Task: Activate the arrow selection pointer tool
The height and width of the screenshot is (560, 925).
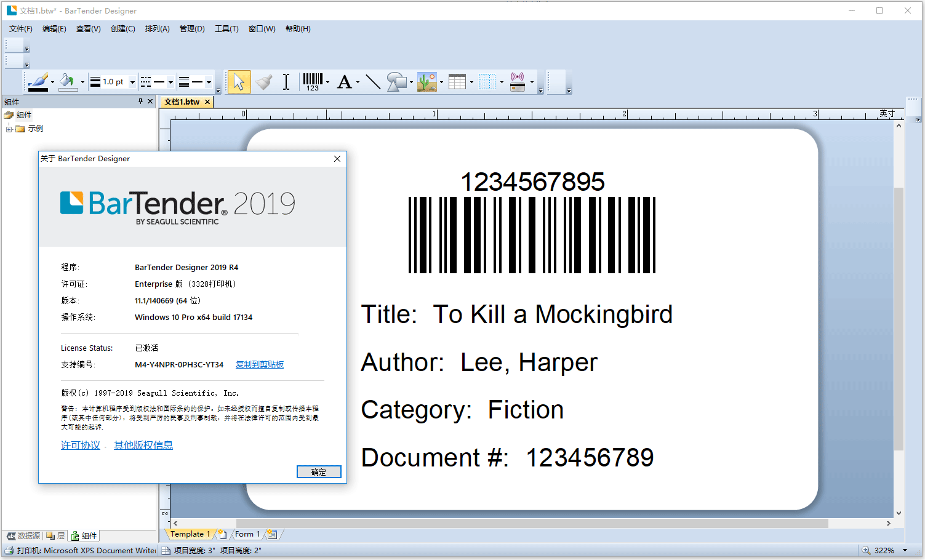Action: 239,82
